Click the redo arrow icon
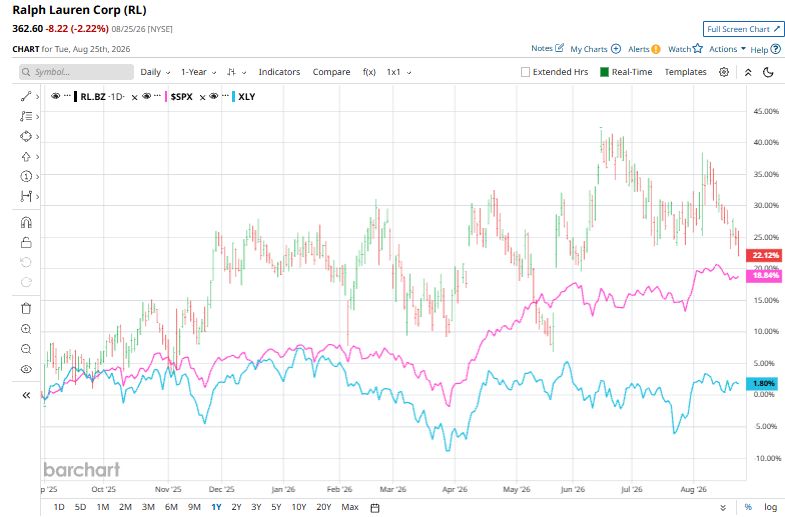This screenshot has width=785, height=517. pyautogui.click(x=26, y=282)
